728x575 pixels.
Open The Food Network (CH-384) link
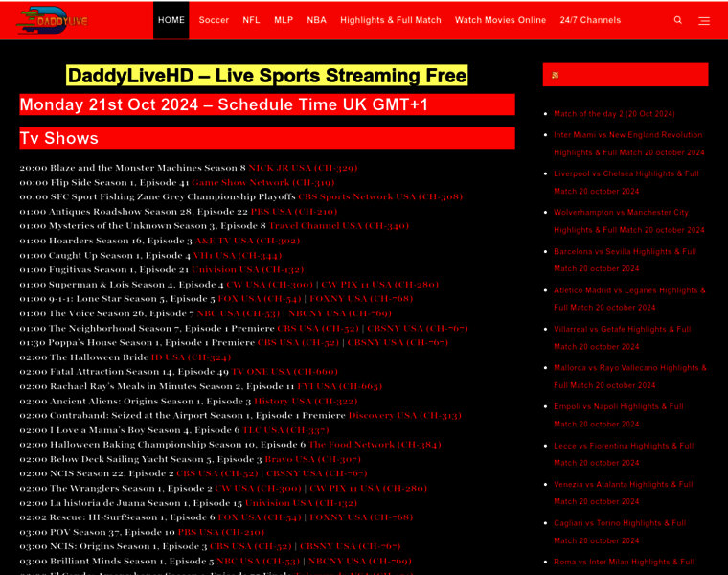(375, 445)
